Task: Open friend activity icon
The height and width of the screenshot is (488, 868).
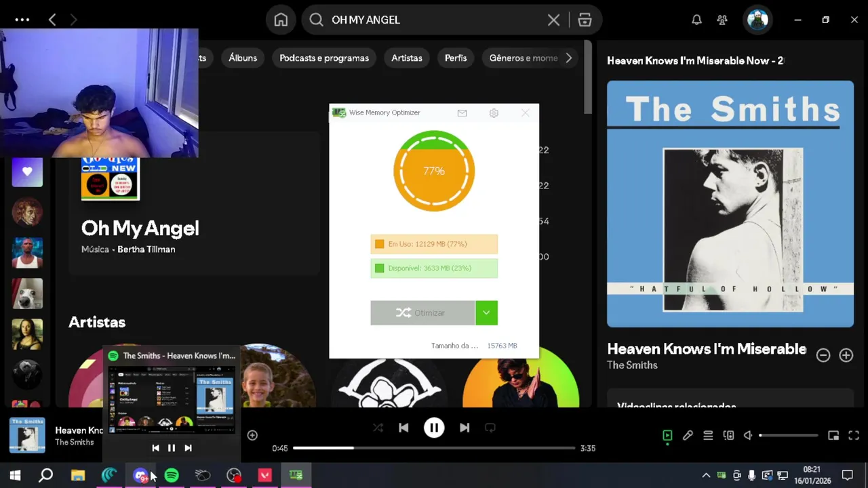Action: coord(722,20)
